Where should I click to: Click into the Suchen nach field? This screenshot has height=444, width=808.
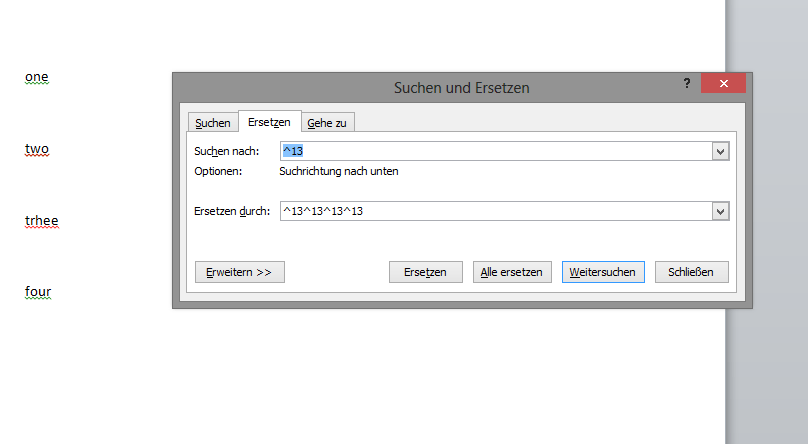(x=495, y=151)
